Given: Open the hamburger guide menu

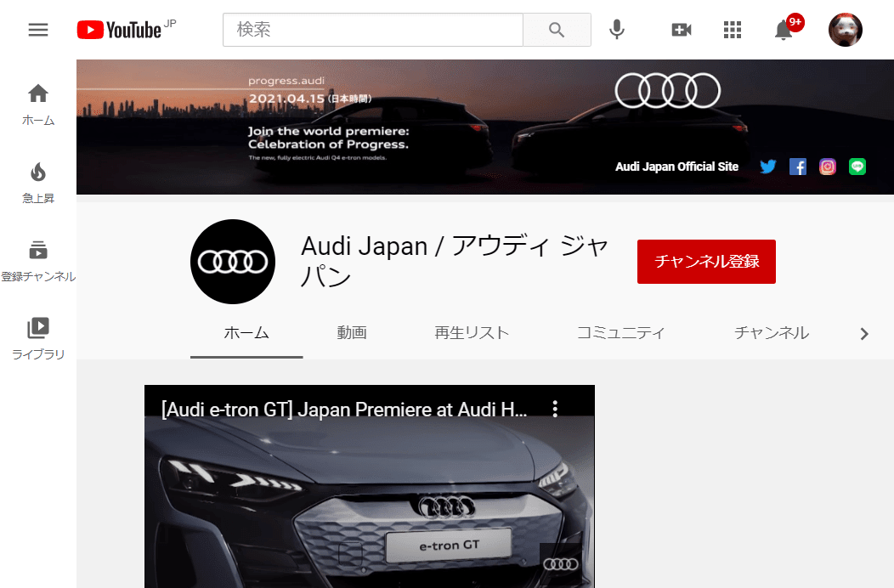Looking at the screenshot, I should click(x=38, y=30).
